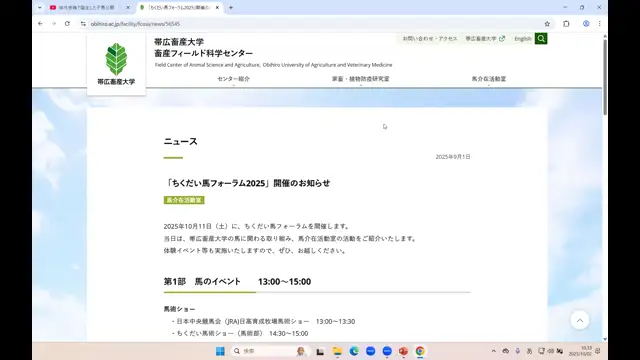Expand the センター紹介 menu
The image size is (640, 360).
pyautogui.click(x=233, y=79)
